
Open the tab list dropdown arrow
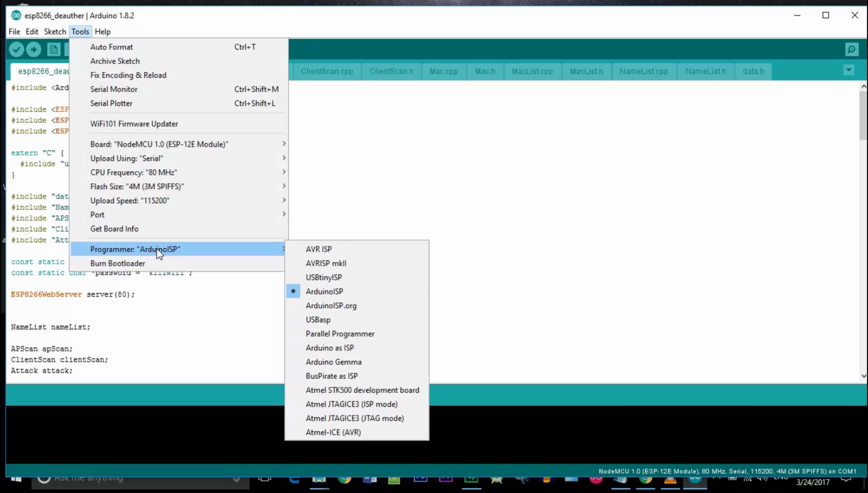point(849,70)
